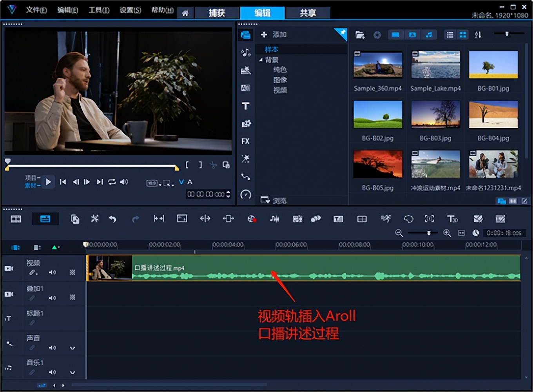Click the undo arrow in the timeline toolbar
Image resolution: width=533 pixels, height=392 pixels.
pyautogui.click(x=112, y=219)
